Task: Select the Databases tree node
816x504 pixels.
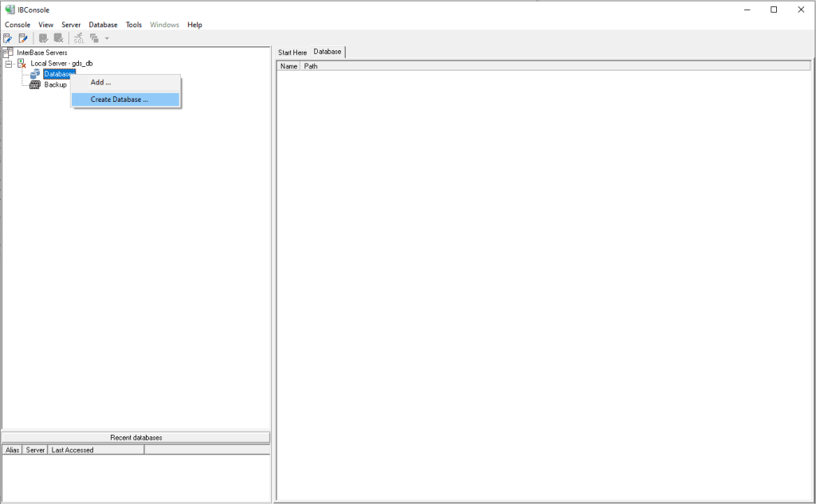Action: tap(59, 74)
